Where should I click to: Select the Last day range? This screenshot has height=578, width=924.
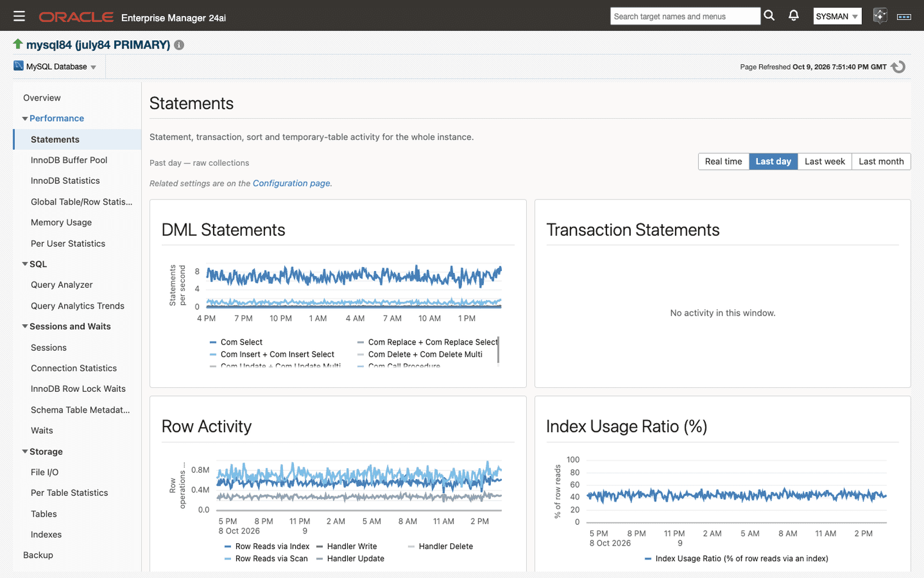click(x=773, y=161)
